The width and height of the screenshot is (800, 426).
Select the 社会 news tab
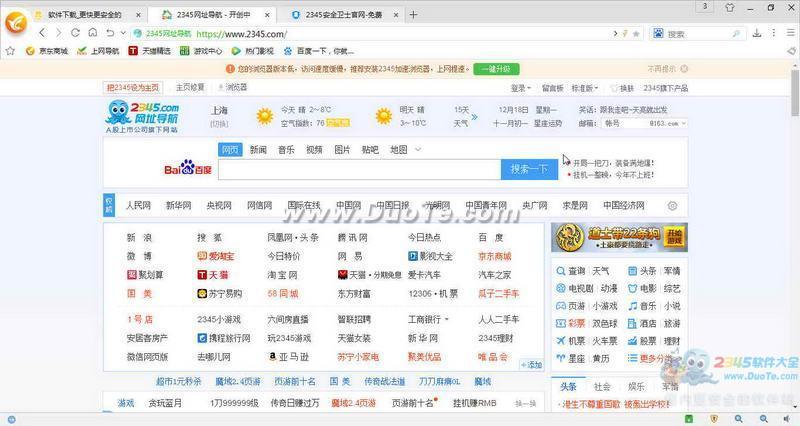point(602,387)
